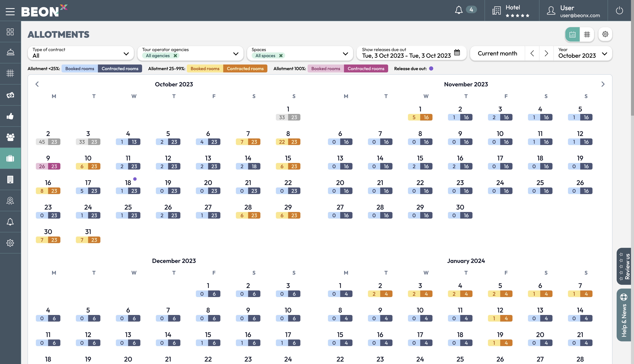Click the Release due out purple dot legend
The image size is (634, 364).
[431, 68]
